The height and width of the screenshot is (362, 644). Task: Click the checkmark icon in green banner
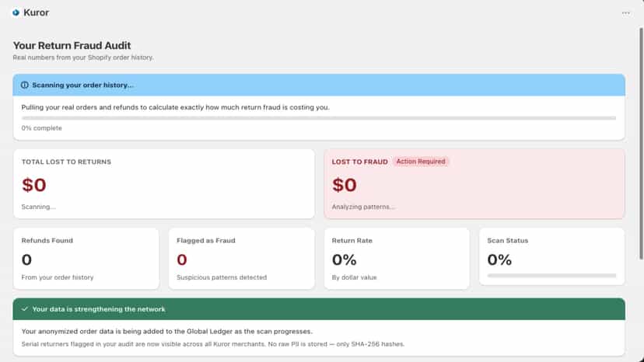click(x=25, y=309)
